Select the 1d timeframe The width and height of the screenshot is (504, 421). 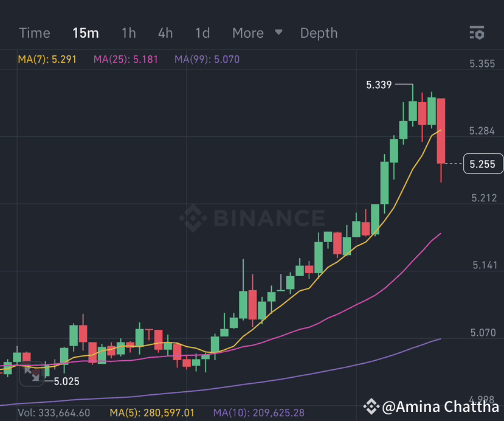coord(202,33)
